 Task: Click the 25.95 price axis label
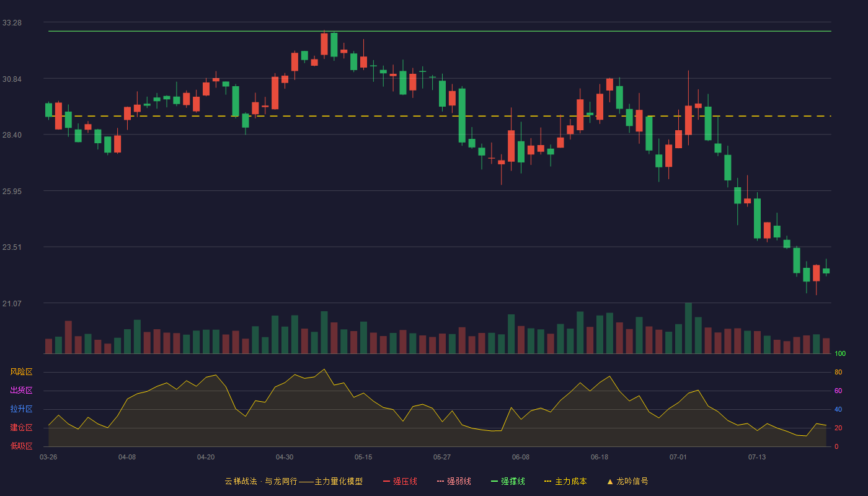point(12,192)
